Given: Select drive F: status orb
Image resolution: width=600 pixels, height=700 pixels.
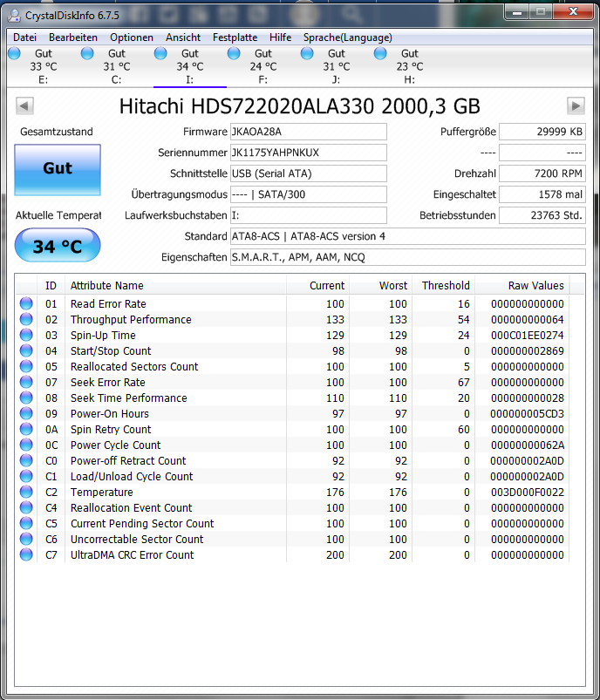Looking at the screenshot, I should click(234, 53).
